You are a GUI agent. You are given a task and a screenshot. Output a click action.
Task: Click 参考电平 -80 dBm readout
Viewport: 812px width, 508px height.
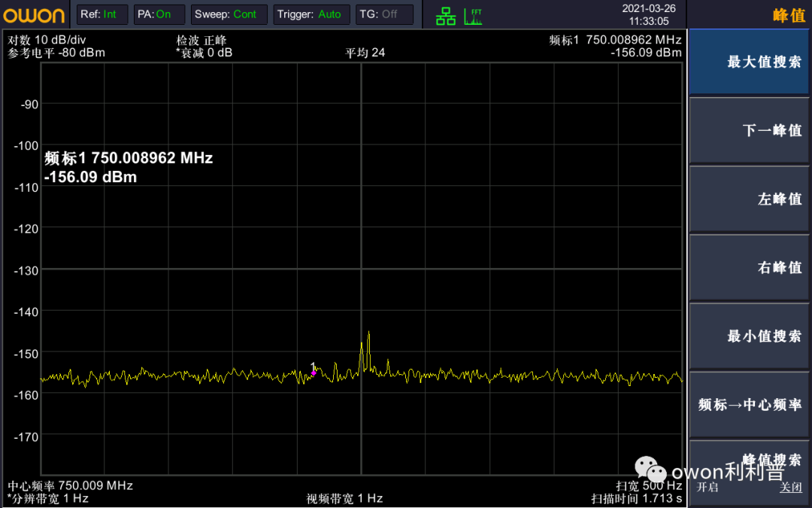[56, 53]
